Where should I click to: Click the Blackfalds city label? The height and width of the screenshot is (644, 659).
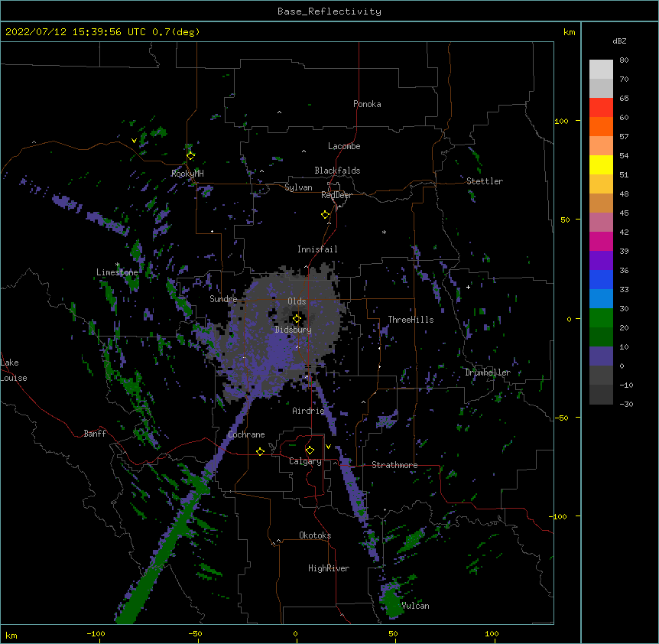coord(337,171)
